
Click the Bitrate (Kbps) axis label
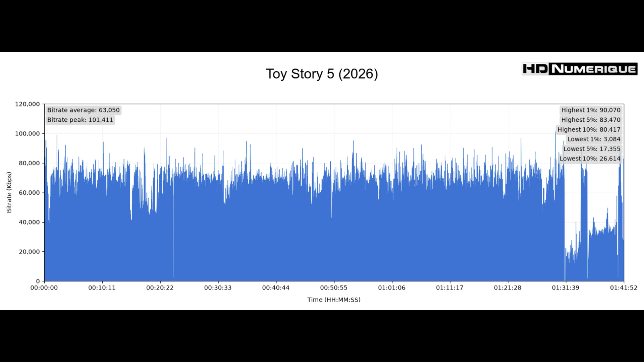coord(9,192)
